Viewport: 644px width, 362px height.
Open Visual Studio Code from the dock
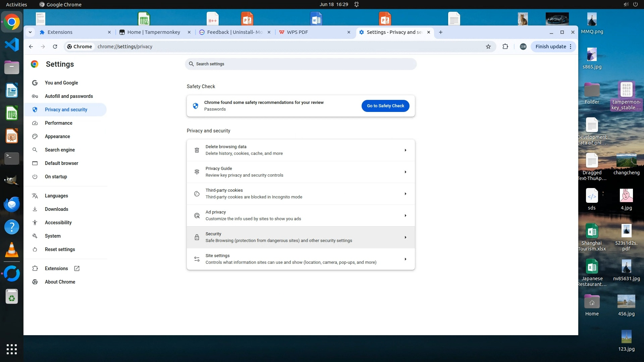pos(12,45)
